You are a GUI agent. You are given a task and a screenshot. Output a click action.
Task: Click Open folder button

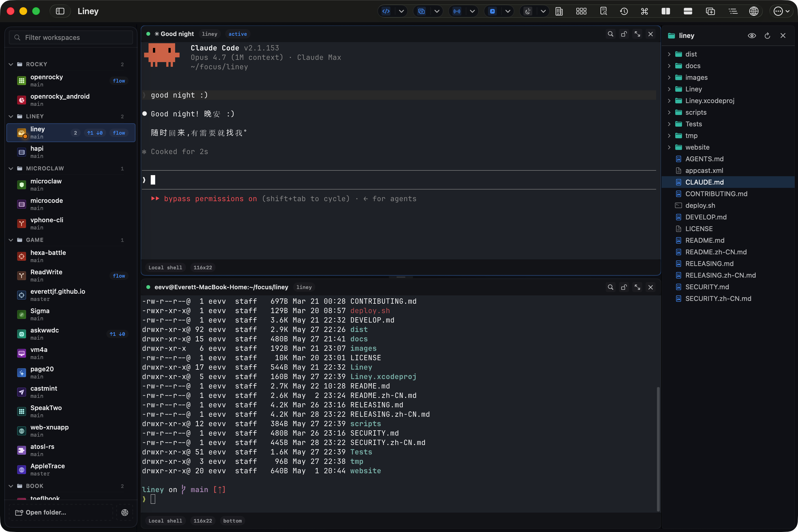point(61,512)
